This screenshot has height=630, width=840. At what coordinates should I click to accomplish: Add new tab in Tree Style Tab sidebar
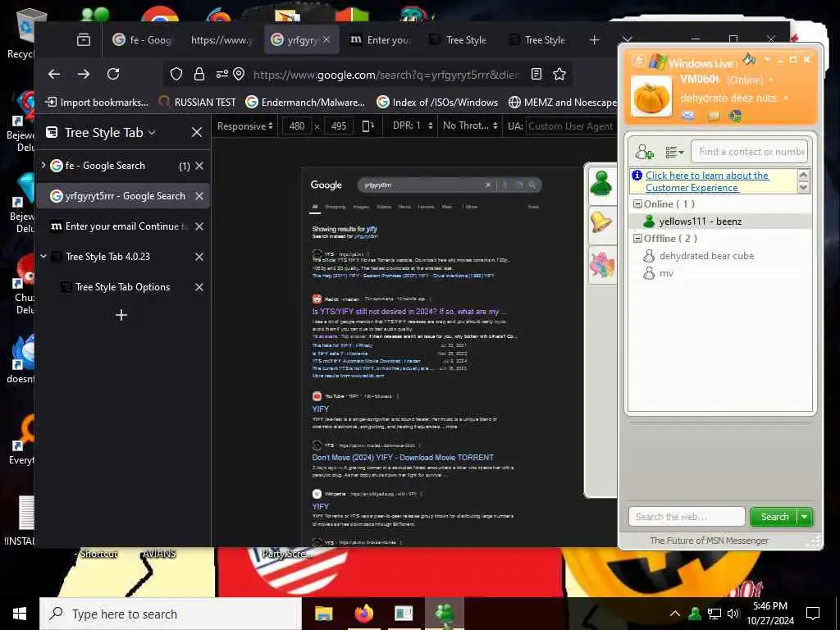[x=121, y=315]
